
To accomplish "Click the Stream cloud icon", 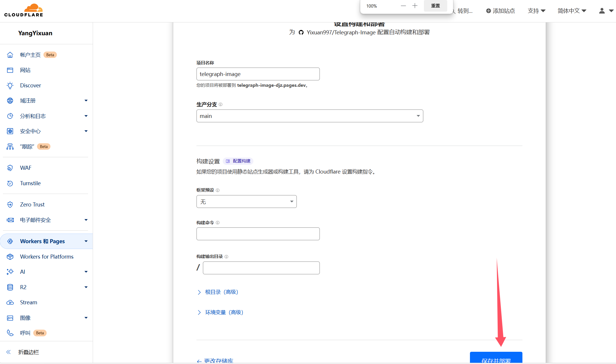I will tap(10, 302).
